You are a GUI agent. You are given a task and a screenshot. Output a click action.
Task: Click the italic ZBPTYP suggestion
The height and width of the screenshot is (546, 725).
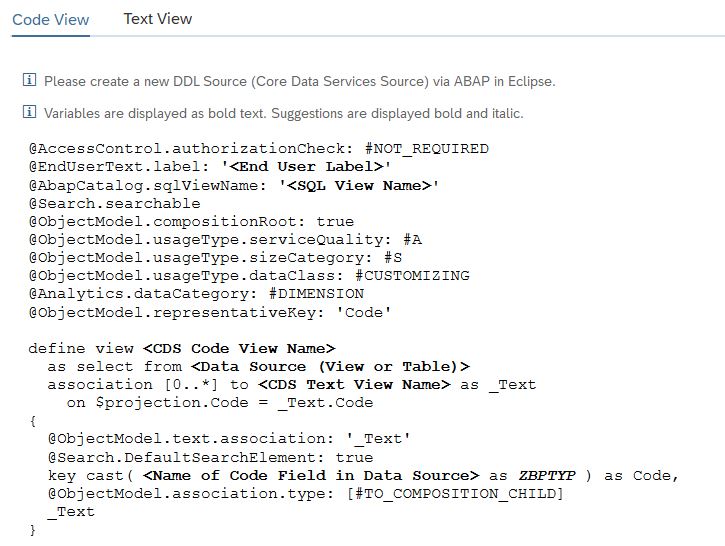point(547,475)
